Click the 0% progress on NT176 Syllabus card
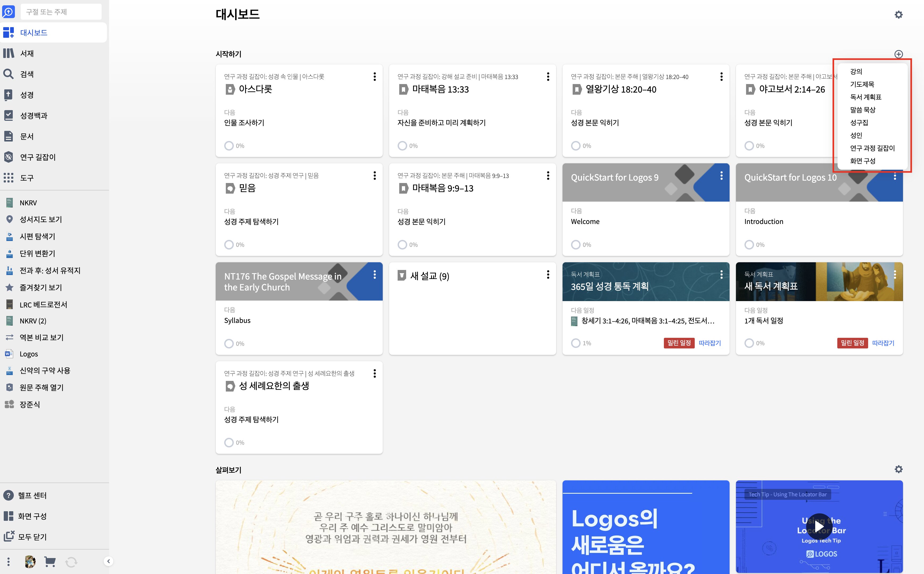Image resolution: width=924 pixels, height=574 pixels. 229,344
